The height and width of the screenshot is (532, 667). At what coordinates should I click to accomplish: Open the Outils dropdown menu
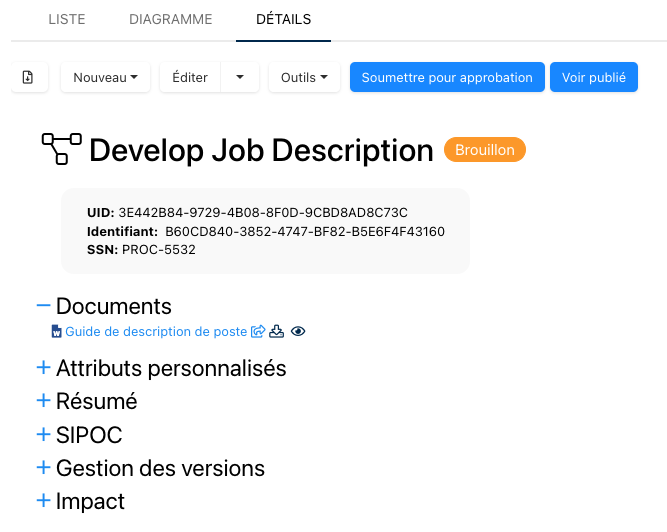click(304, 77)
